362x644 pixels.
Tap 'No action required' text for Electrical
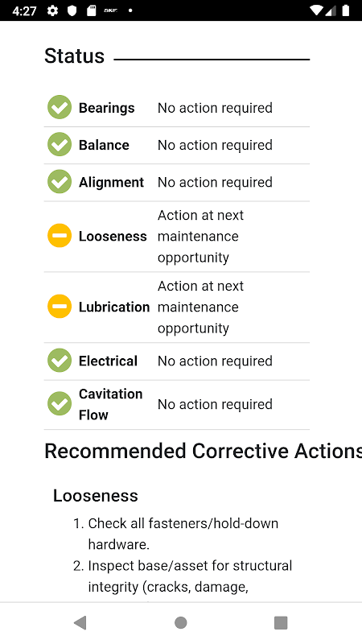point(215,361)
